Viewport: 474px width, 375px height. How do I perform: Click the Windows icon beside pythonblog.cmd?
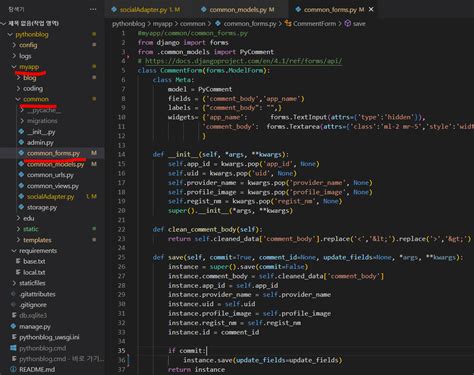pos(13,348)
